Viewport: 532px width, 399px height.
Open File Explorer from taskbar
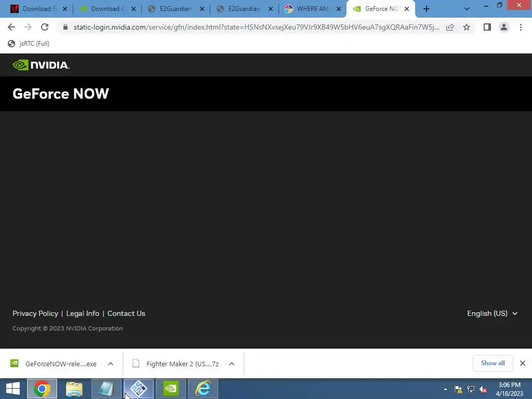74,389
